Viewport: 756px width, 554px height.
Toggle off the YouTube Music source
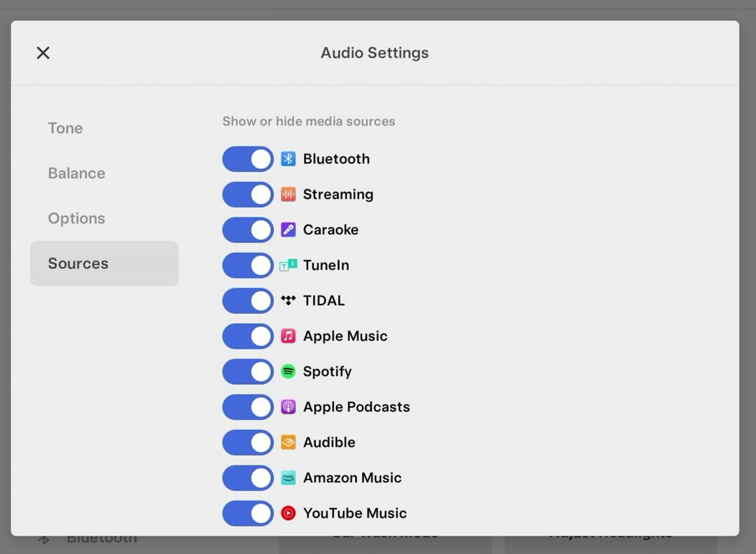coord(248,513)
